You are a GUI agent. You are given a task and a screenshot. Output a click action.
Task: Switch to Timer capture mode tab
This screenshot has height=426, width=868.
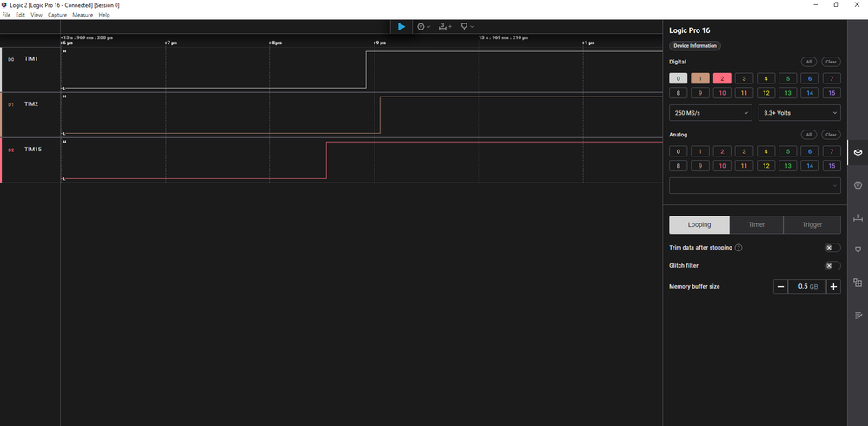[757, 225]
